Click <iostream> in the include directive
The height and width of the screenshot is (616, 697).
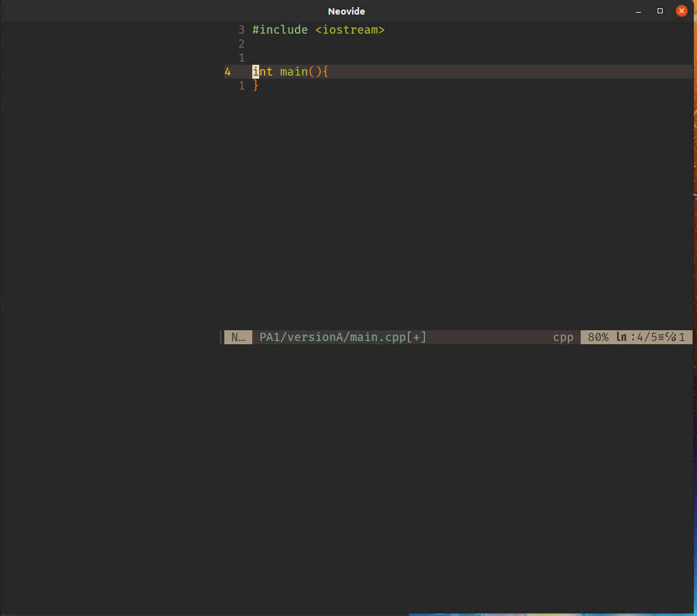pos(349,29)
